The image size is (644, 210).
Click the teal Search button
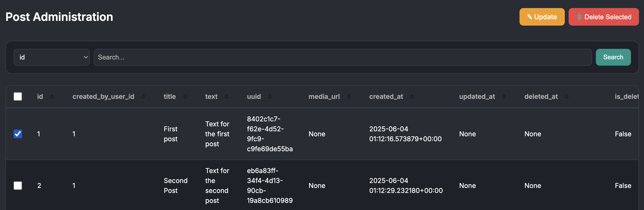tap(613, 57)
